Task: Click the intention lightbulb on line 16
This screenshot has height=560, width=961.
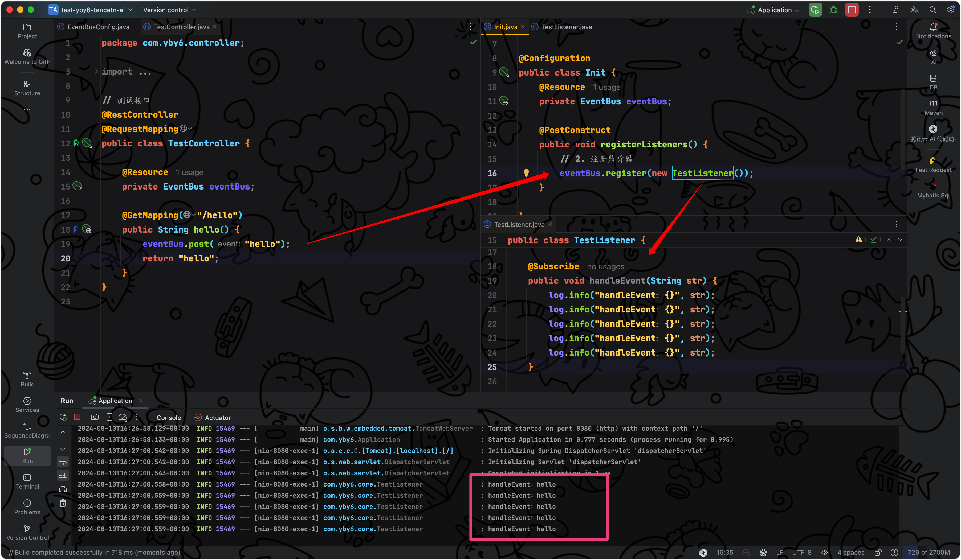Action: (526, 172)
